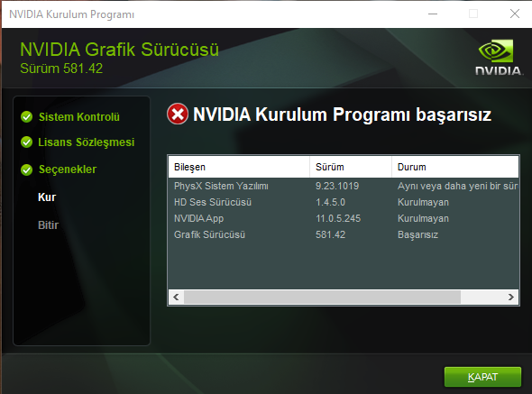Select the Lisans Sözleşmesi step

tap(87, 142)
